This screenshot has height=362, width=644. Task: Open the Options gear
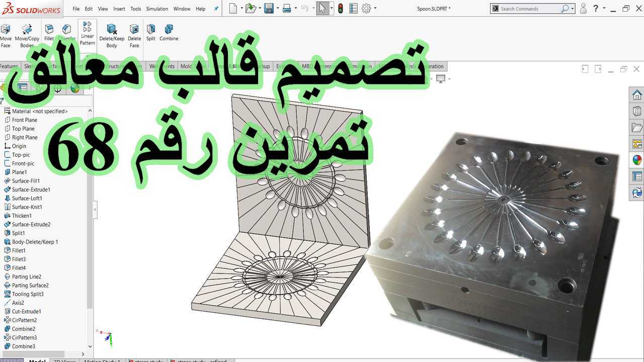click(366, 9)
